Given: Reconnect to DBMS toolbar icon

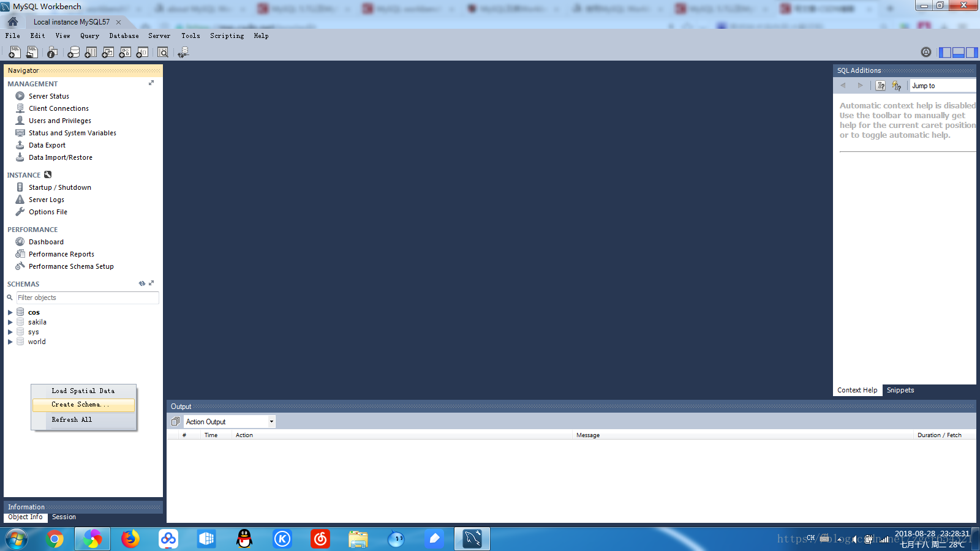Looking at the screenshot, I should [x=183, y=53].
